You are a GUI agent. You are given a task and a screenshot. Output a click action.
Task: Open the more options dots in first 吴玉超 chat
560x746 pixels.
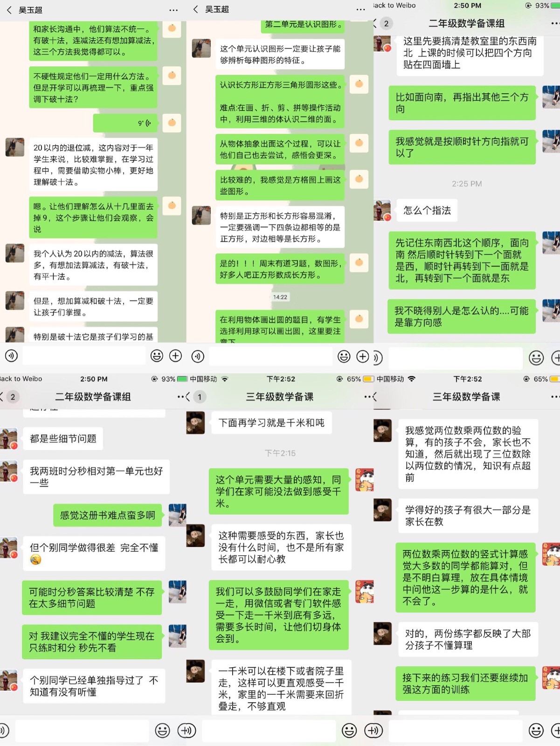coord(173,10)
